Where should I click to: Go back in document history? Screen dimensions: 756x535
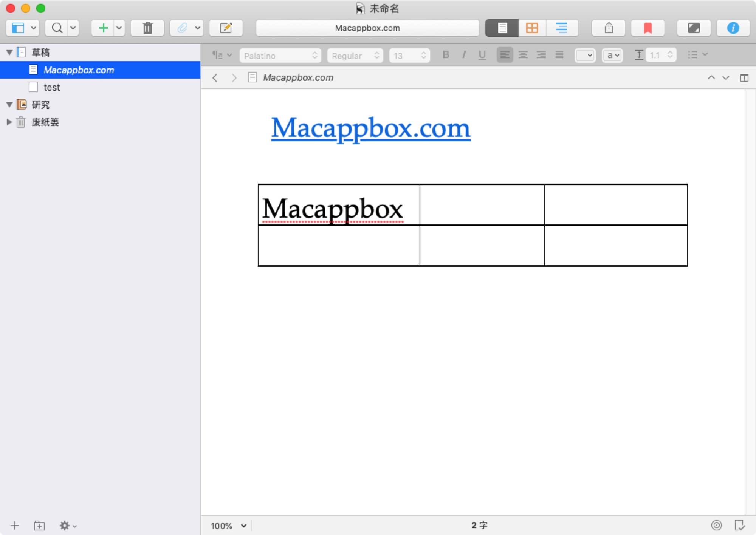(215, 78)
